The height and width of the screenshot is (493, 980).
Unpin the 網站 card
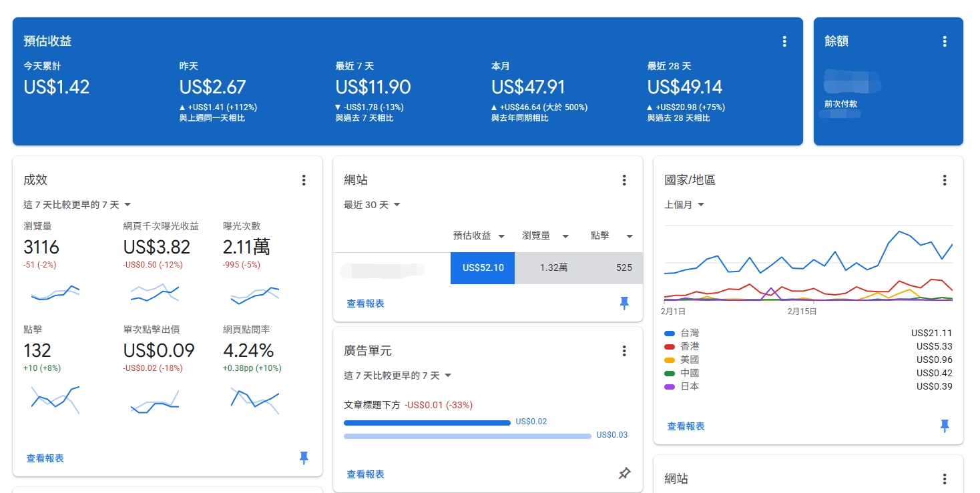(624, 303)
